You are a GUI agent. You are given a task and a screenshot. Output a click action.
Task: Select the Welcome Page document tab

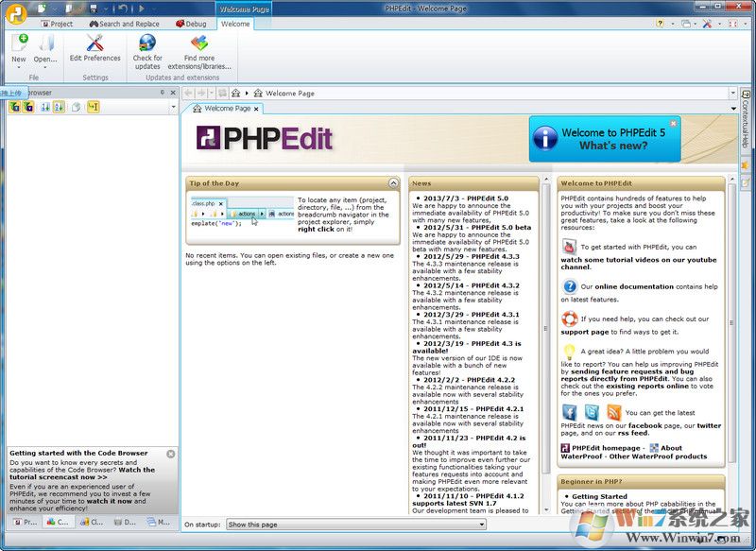[x=225, y=109]
